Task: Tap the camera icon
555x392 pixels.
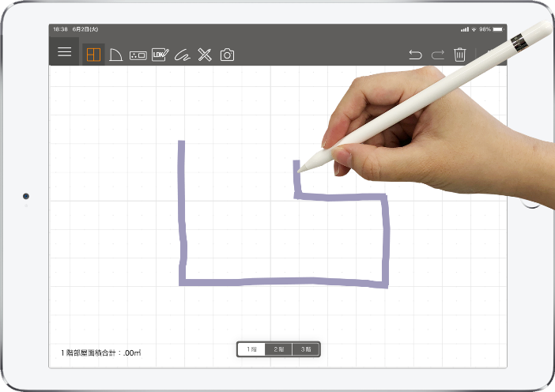Action: point(227,55)
